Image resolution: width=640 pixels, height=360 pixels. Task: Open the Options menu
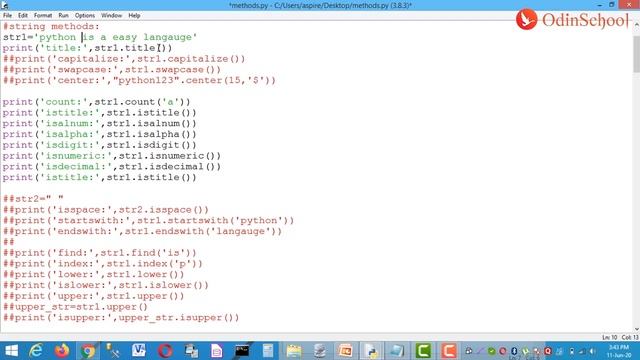(85, 16)
